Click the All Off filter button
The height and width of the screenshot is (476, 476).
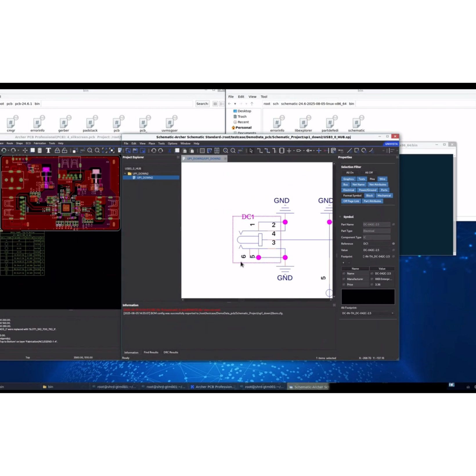369,173
